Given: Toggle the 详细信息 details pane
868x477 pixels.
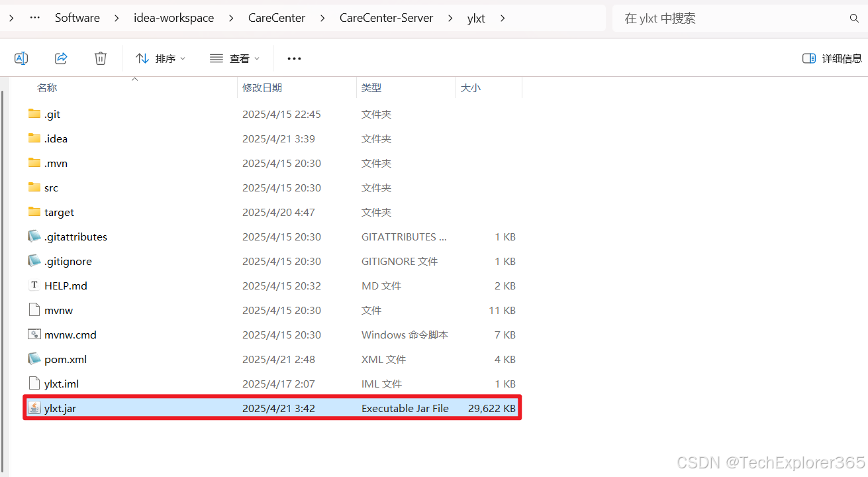Looking at the screenshot, I should [832, 58].
